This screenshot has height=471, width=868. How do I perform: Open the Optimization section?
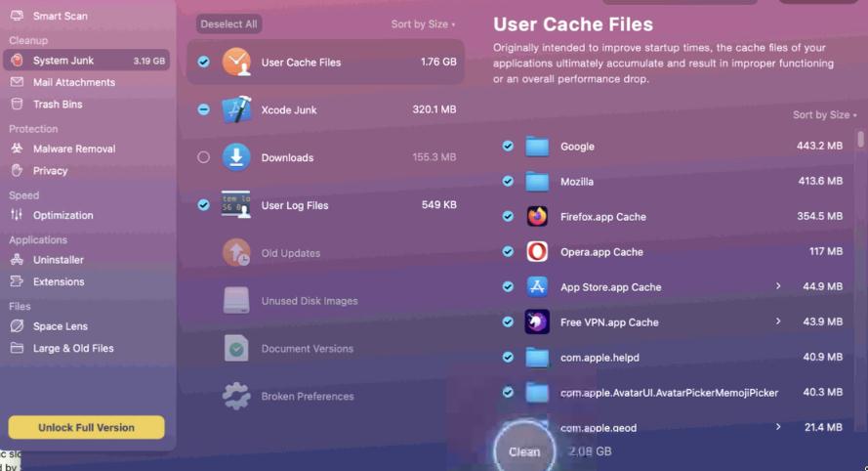[x=63, y=216]
